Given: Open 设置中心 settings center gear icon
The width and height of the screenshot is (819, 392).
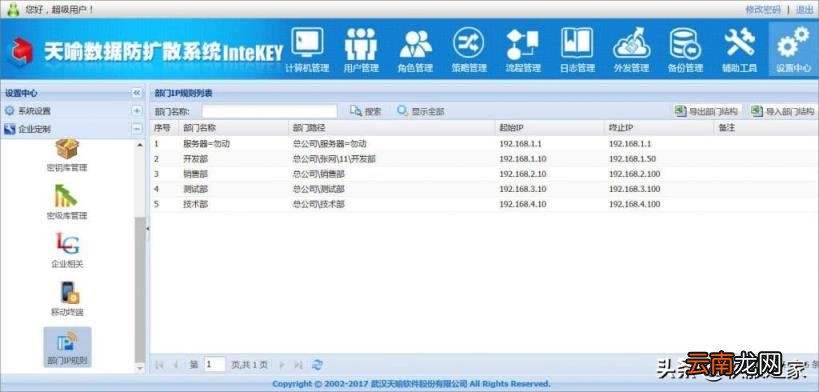Looking at the screenshot, I should click(793, 50).
